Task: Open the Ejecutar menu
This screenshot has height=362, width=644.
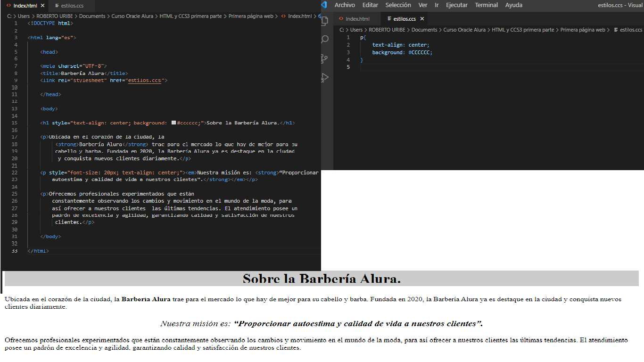Action: tap(457, 5)
